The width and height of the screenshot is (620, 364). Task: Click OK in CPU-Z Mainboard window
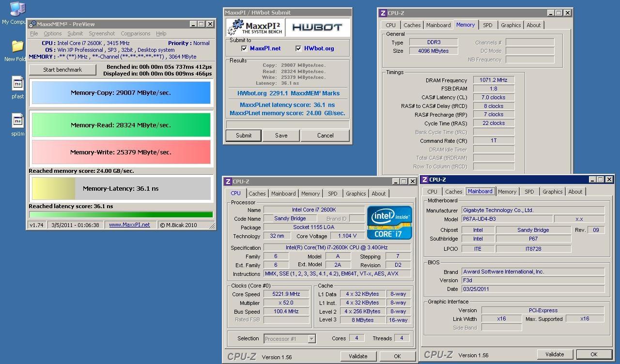tap(594, 354)
